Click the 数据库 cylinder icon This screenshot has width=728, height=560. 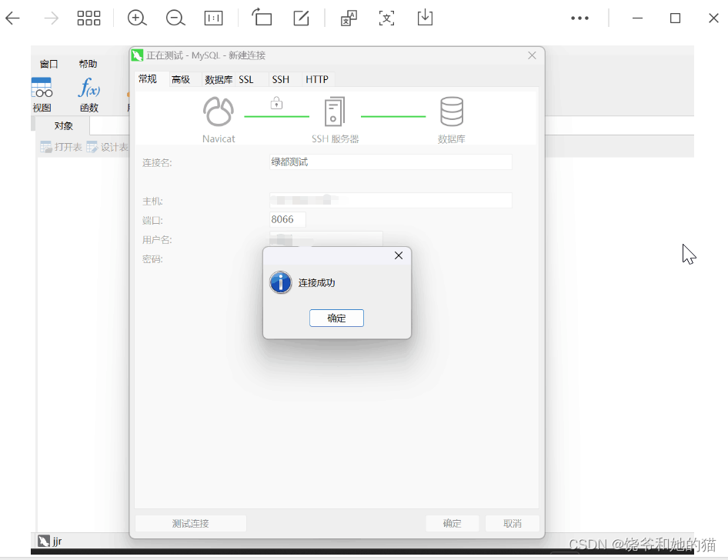click(452, 112)
